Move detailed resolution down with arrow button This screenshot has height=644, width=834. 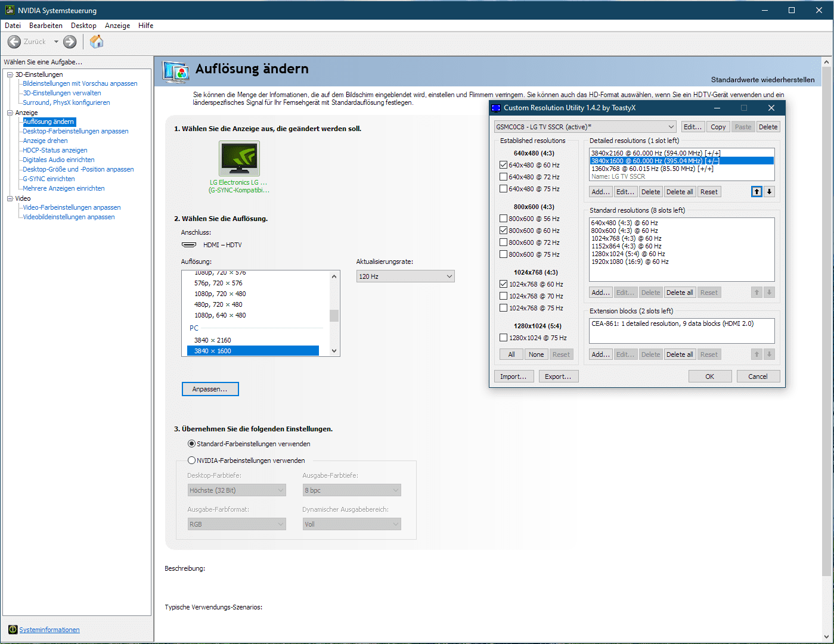click(x=770, y=192)
